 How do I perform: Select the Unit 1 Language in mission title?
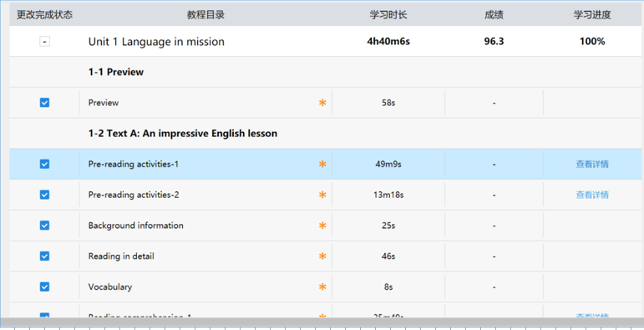[156, 42]
